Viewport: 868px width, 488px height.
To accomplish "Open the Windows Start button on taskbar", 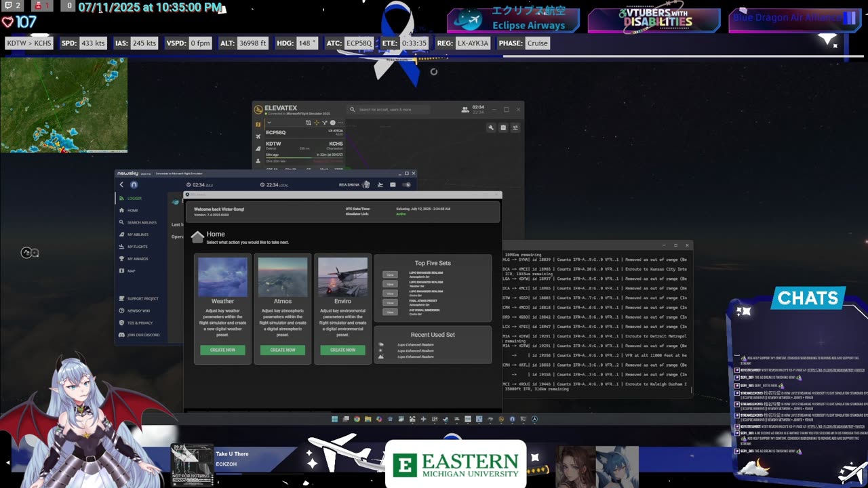I will (334, 420).
